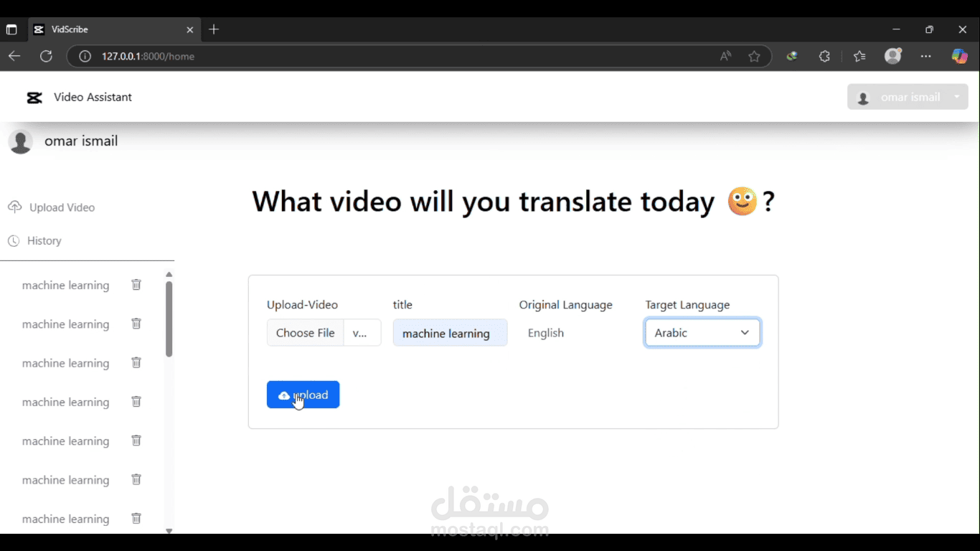
Task: Add page to favorites with star icon
Action: [754, 56]
